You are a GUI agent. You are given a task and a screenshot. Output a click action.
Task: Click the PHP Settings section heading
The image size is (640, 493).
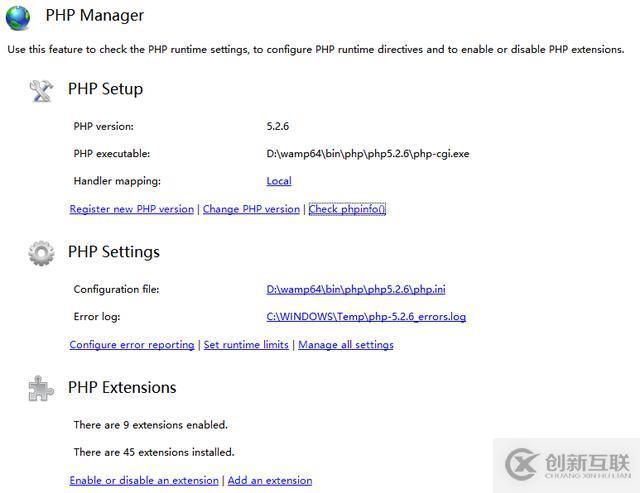point(114,252)
